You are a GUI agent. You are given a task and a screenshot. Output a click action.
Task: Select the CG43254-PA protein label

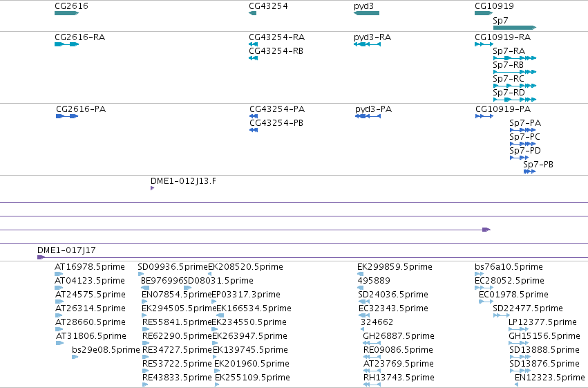pos(277,109)
